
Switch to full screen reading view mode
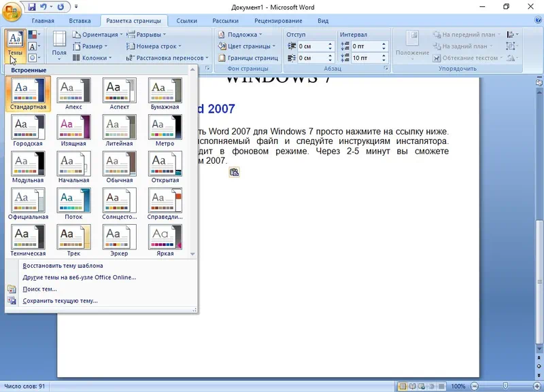(413, 386)
